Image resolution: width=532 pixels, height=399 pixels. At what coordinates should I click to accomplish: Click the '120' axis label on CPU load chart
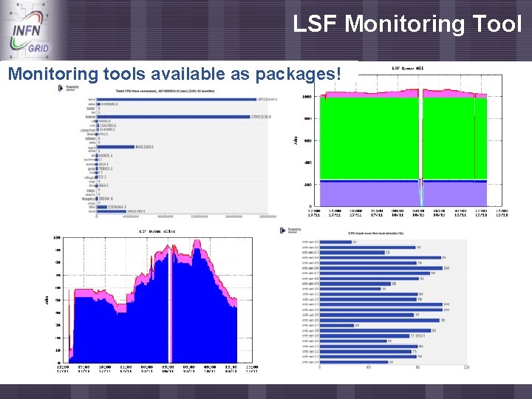[x=466, y=367]
